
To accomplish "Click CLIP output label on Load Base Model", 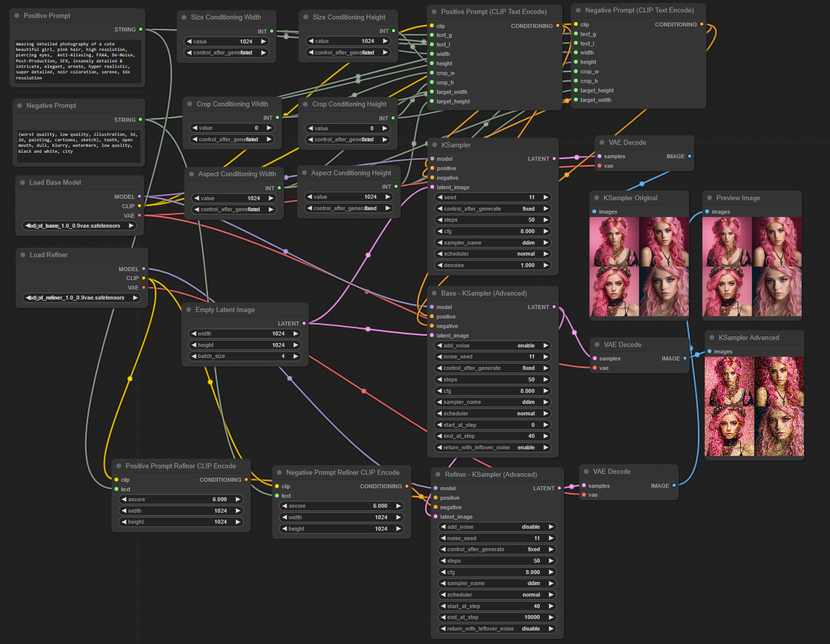I will click(x=128, y=206).
